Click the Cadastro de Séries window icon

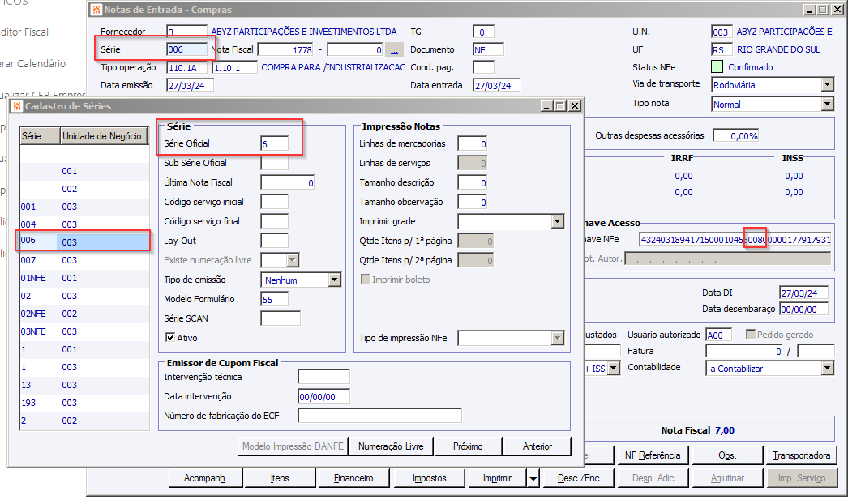pos(17,106)
